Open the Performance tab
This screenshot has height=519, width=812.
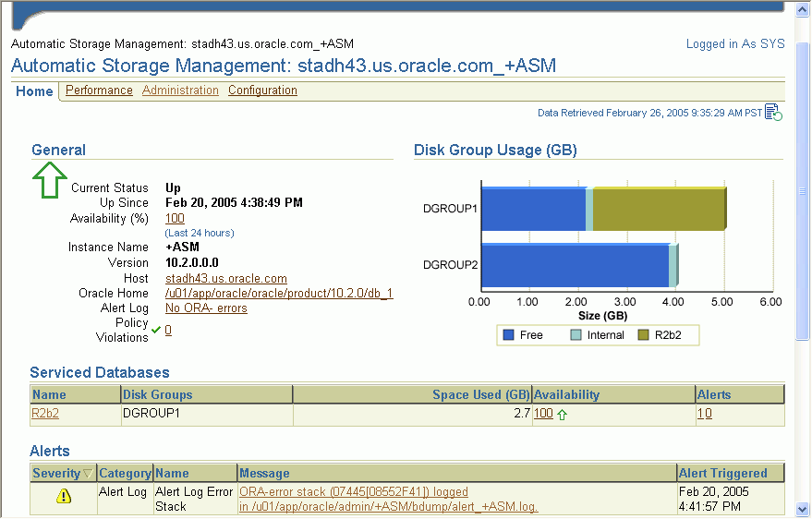point(99,91)
